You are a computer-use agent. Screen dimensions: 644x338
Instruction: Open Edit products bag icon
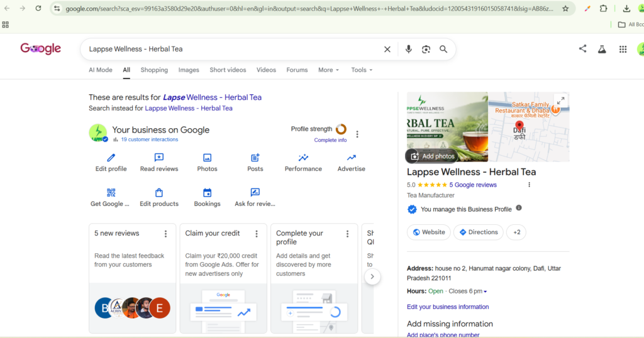pos(159,192)
